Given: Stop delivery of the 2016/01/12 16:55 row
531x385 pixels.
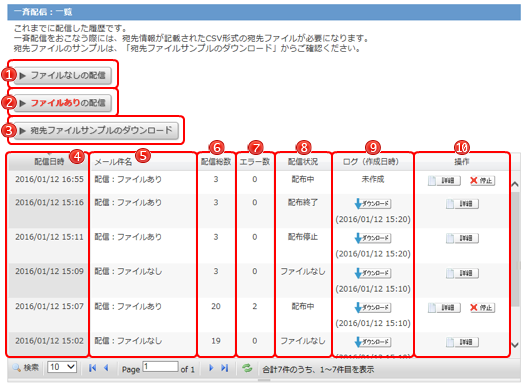Looking at the screenshot, I should point(483,181).
